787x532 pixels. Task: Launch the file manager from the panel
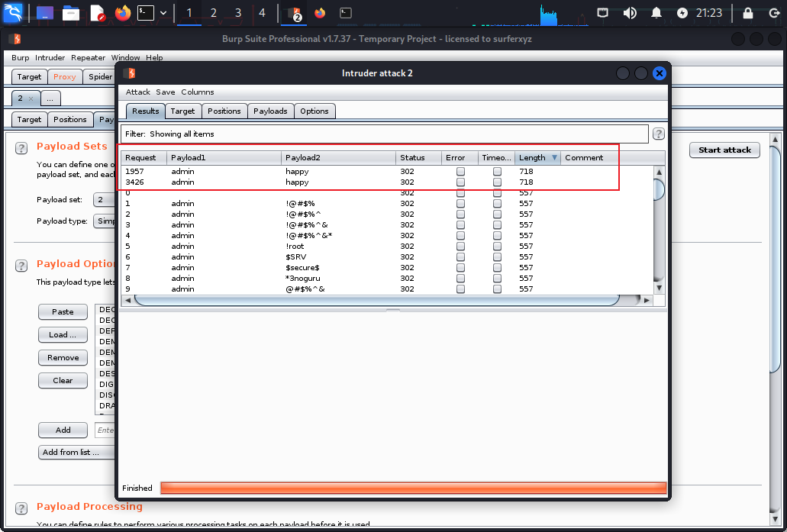coord(71,13)
